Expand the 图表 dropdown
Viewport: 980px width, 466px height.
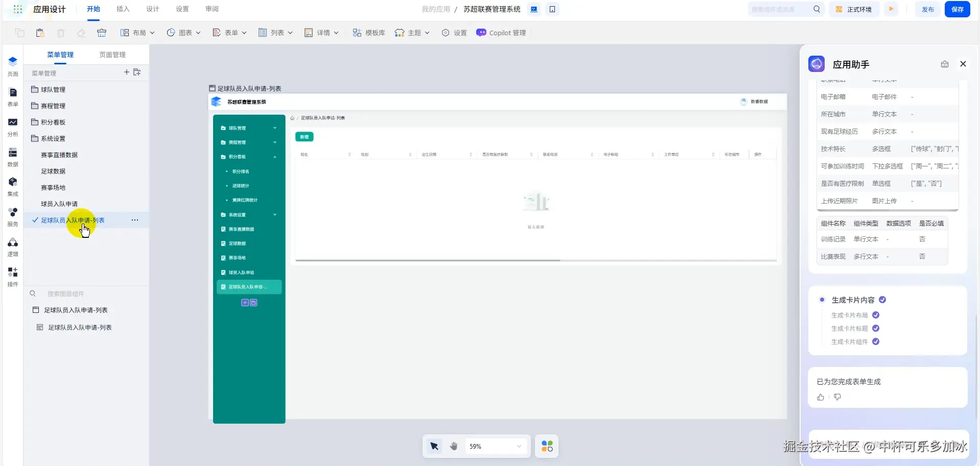(x=183, y=33)
